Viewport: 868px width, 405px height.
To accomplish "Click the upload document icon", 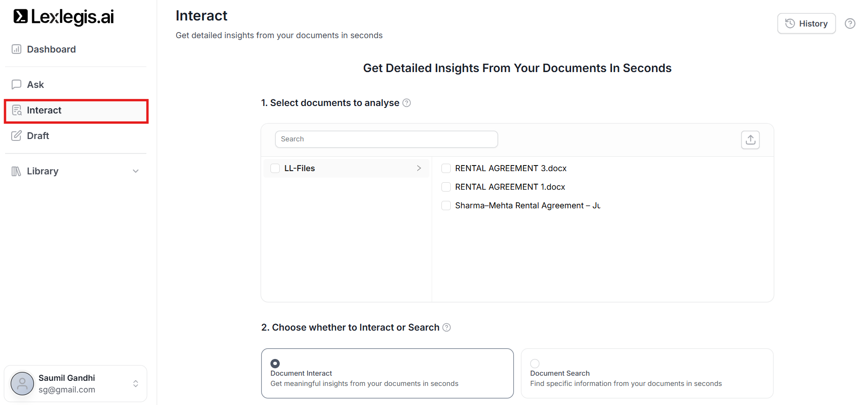I will point(750,139).
